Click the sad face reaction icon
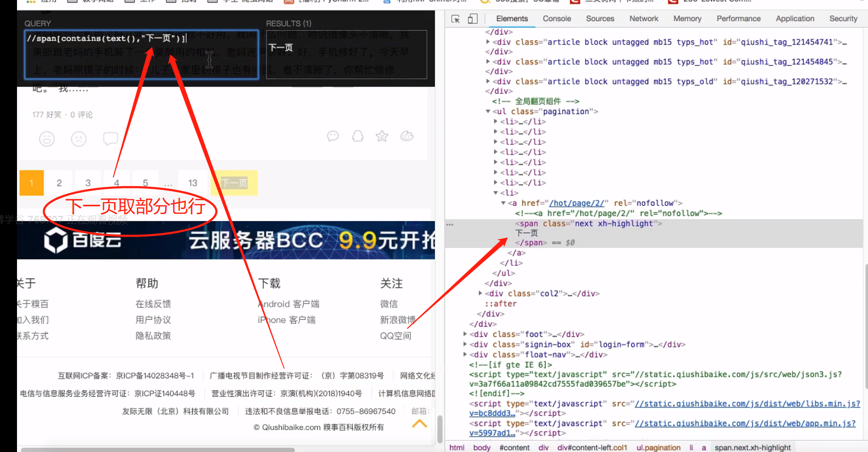The image size is (868, 452). [x=79, y=139]
